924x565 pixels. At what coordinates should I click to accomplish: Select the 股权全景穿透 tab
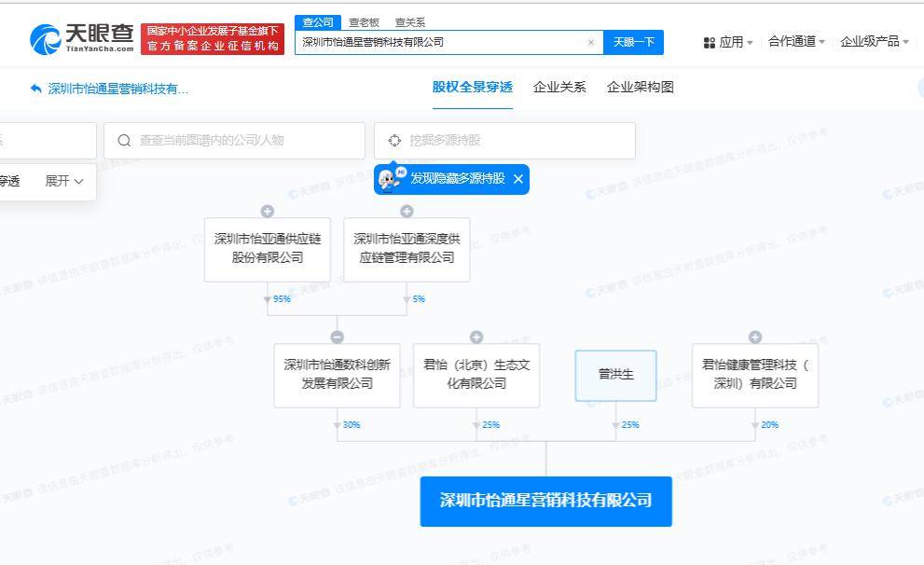473,88
